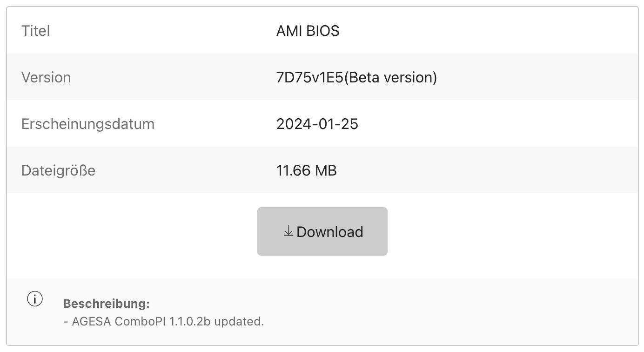This screenshot has width=644, height=352.
Task: Click the AGESA ComboPI description line
Action: point(163,321)
